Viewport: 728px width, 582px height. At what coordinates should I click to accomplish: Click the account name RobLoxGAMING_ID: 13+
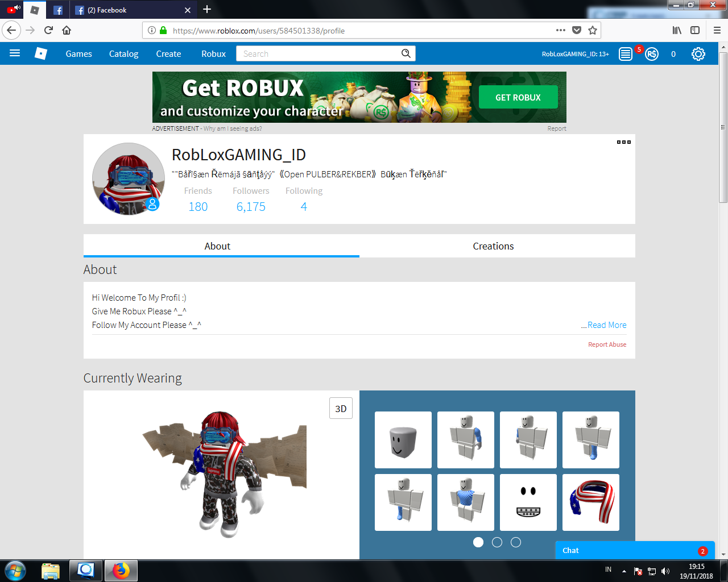575,54
